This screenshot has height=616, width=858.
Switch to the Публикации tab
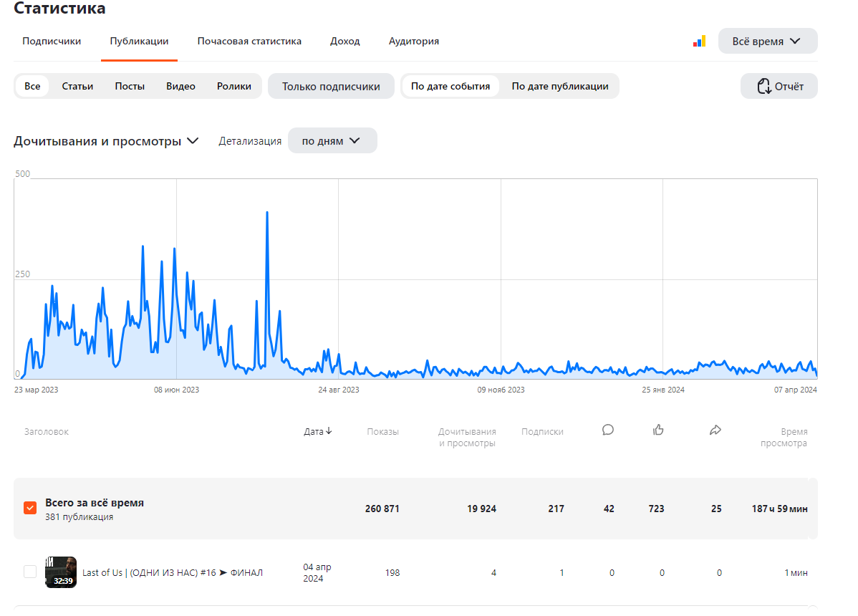[x=139, y=41]
